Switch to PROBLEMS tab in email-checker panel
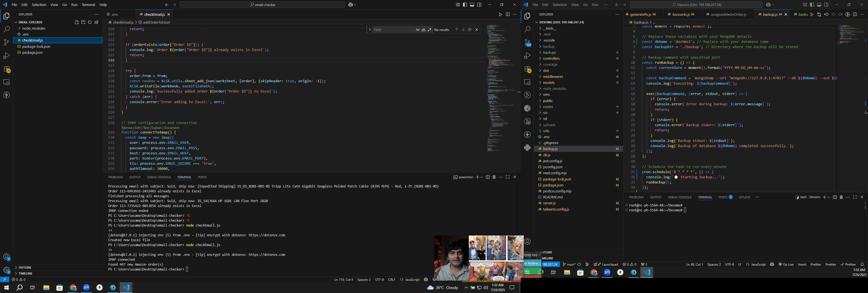Viewport: 868px width, 293px height. coord(115,177)
